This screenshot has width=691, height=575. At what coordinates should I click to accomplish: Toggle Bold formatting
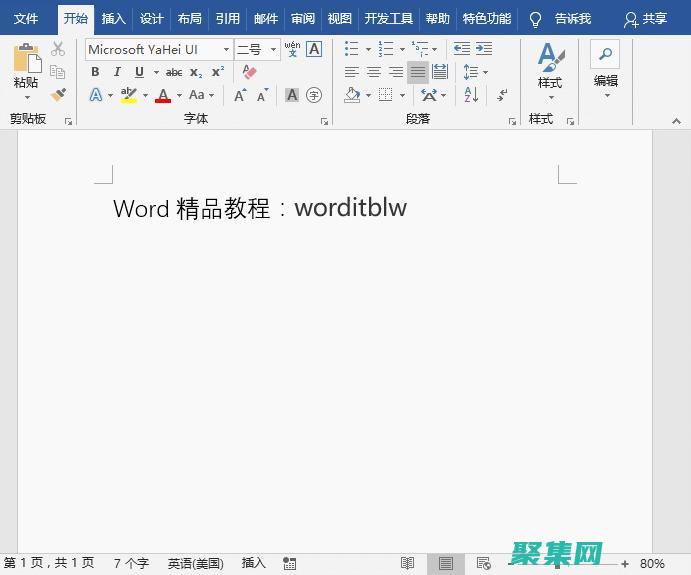(x=95, y=72)
